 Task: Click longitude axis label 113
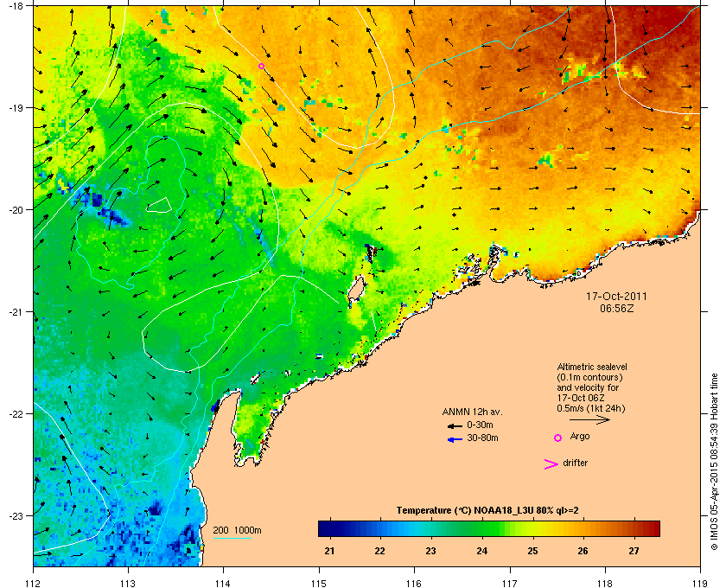point(128,583)
